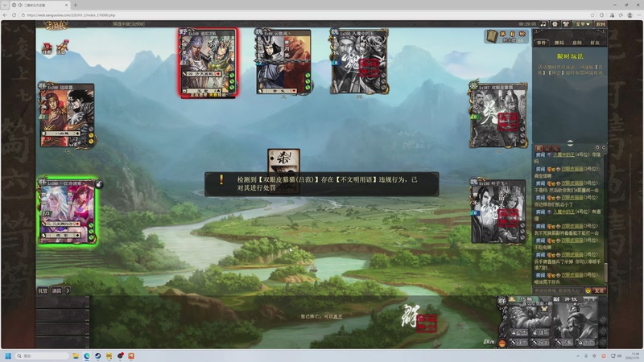Select the player card 边虫器 on left
Screen dimensions: 644x362
[67, 115]
